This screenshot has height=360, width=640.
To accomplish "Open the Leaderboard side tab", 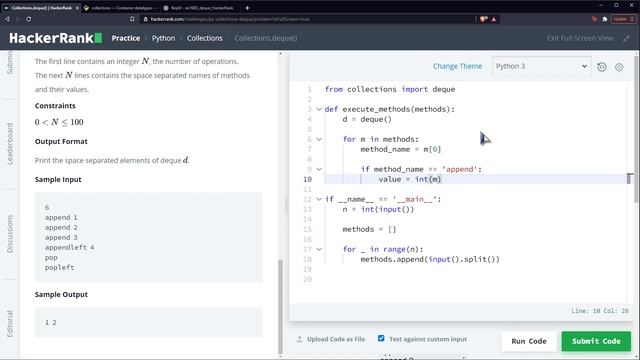I will [10, 144].
